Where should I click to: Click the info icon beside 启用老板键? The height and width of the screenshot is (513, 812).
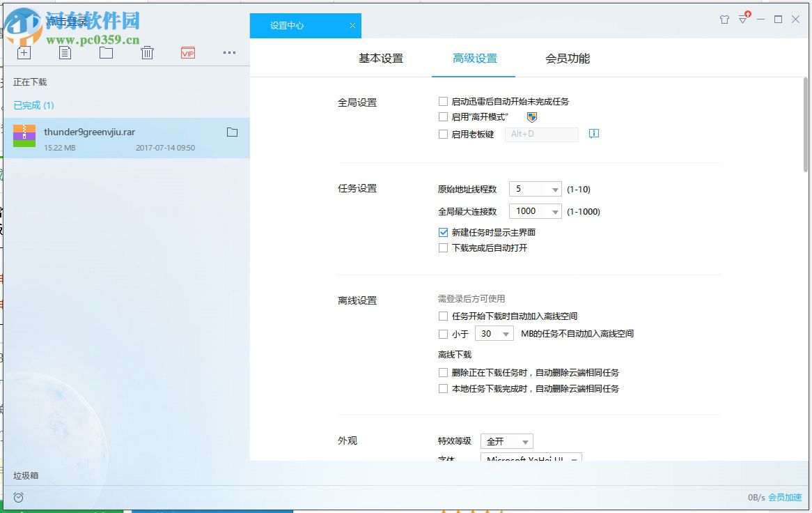point(593,134)
